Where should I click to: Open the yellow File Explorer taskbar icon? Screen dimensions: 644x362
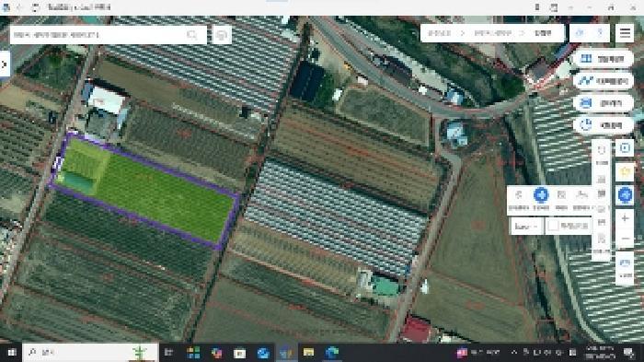[308, 353]
